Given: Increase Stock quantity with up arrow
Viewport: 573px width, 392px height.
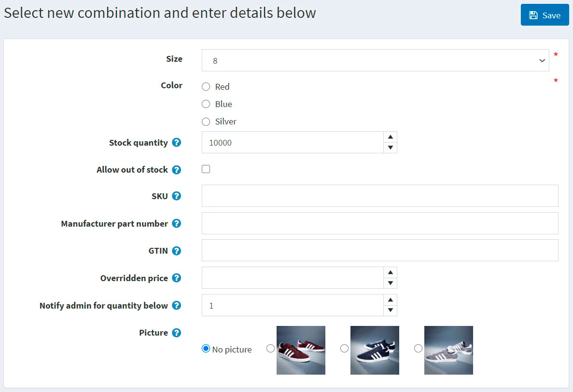Looking at the screenshot, I should pos(390,137).
